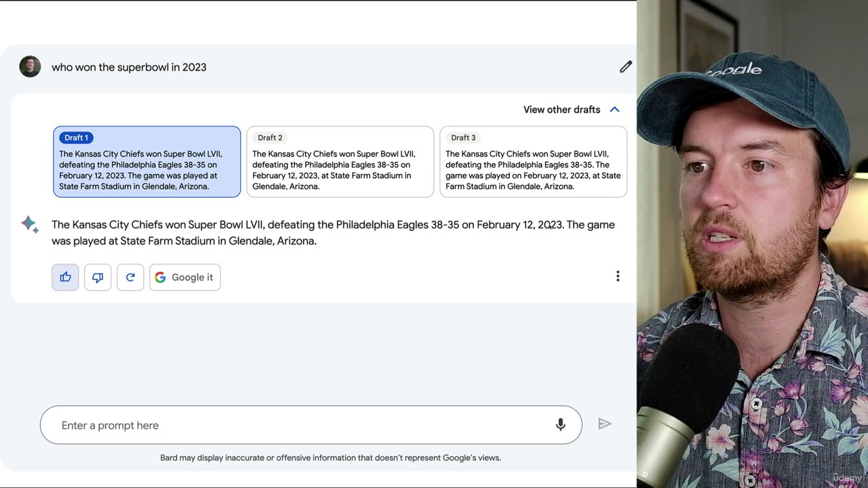
Task: Click the Bard disclaimer text about inaccurate information
Action: coord(330,457)
